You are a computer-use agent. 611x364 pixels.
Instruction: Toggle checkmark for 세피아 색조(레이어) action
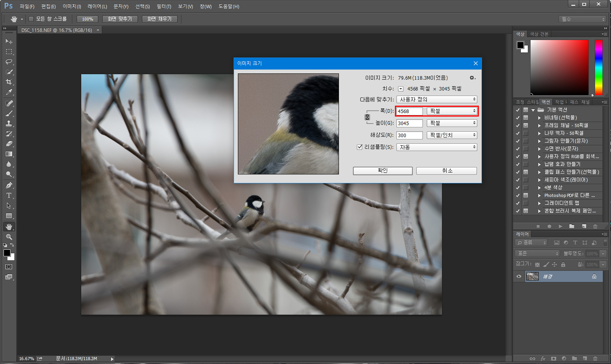coord(518,180)
